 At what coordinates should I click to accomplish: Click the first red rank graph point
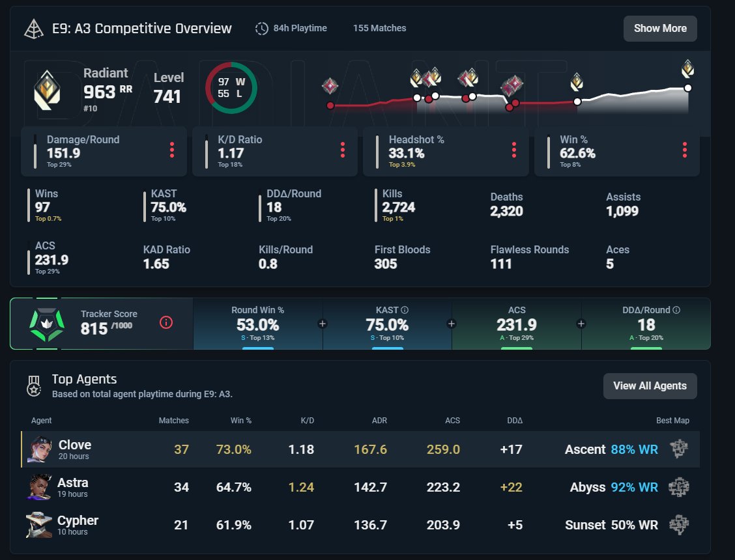(x=330, y=105)
